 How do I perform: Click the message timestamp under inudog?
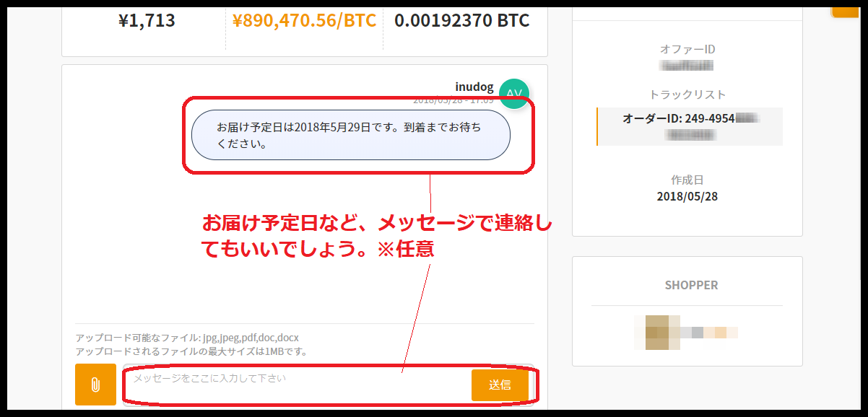point(453,100)
